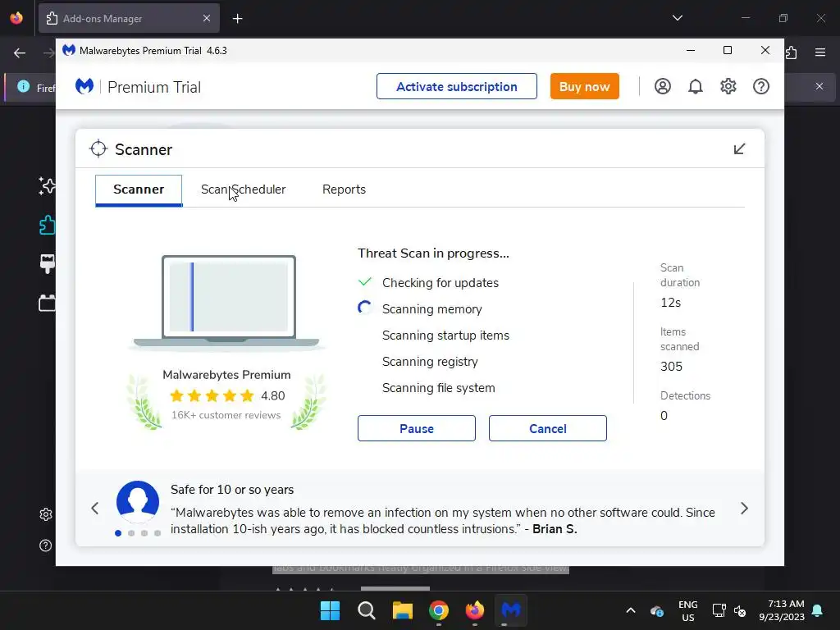Click the 'Safe for 10 or so years' headline

[x=232, y=490]
